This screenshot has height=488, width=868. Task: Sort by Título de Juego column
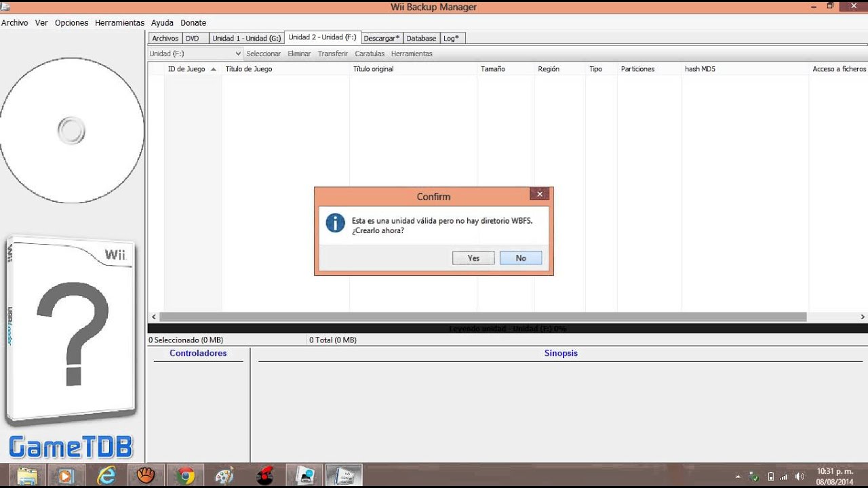[x=285, y=69]
